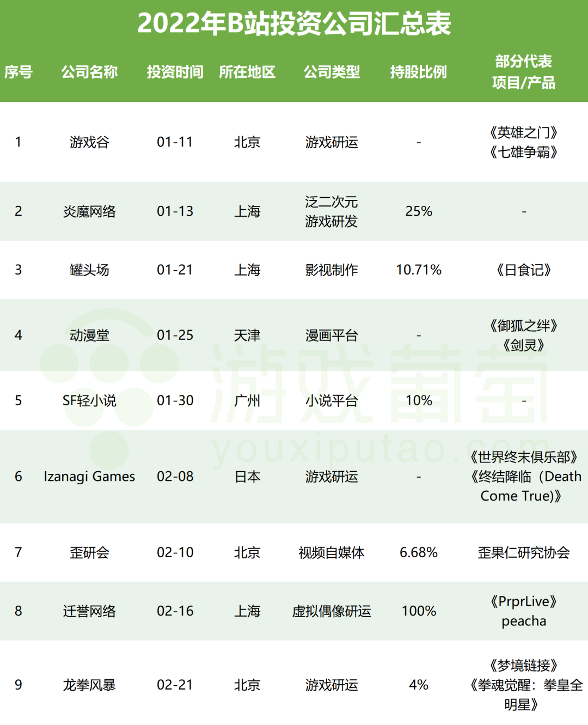Select the 公司类型 column header
Viewport: 588px width, 725px height.
tap(332, 72)
